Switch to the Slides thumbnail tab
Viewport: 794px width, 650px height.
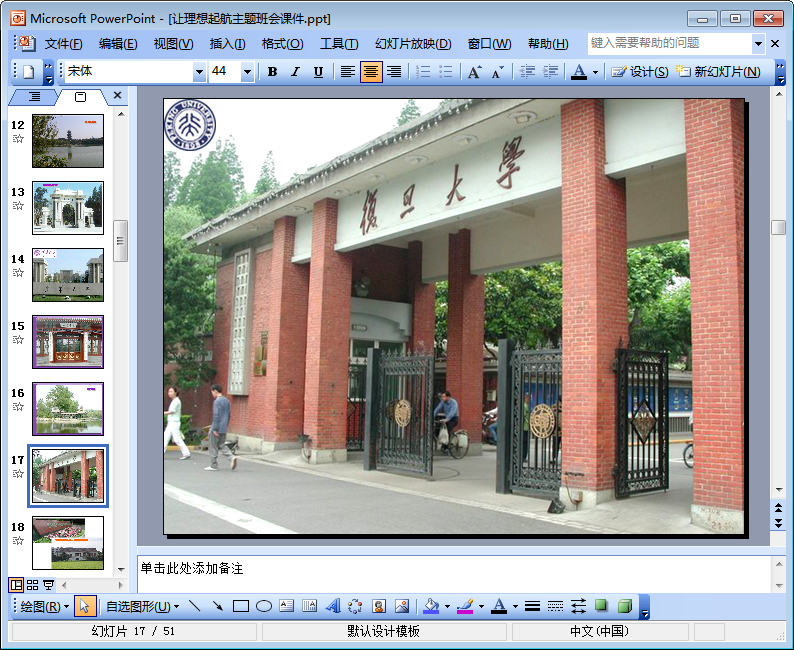[81, 97]
